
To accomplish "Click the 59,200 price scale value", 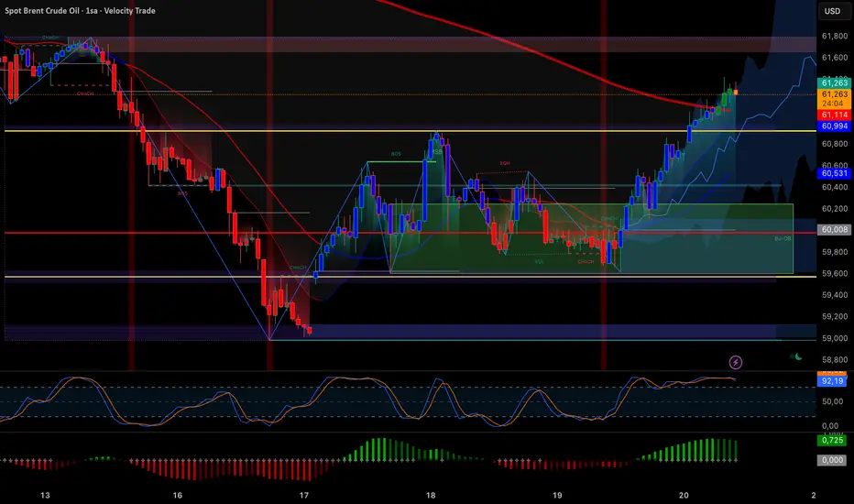I will (835, 316).
